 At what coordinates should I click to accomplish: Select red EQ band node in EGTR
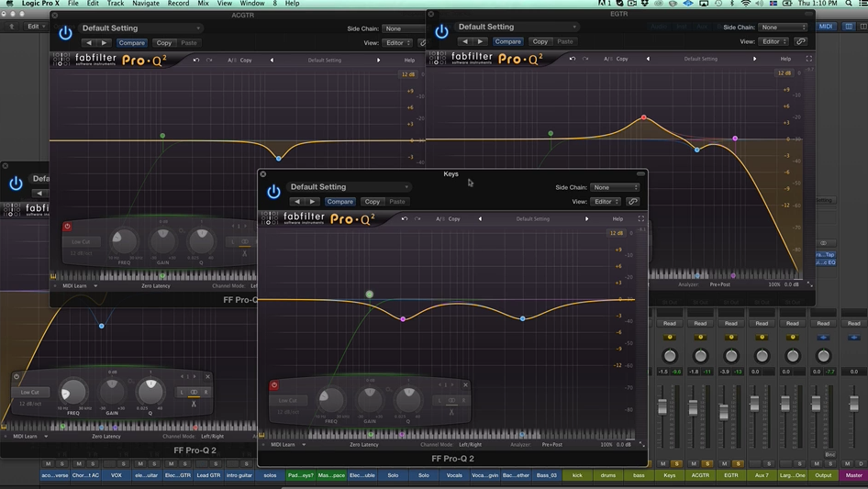644,117
